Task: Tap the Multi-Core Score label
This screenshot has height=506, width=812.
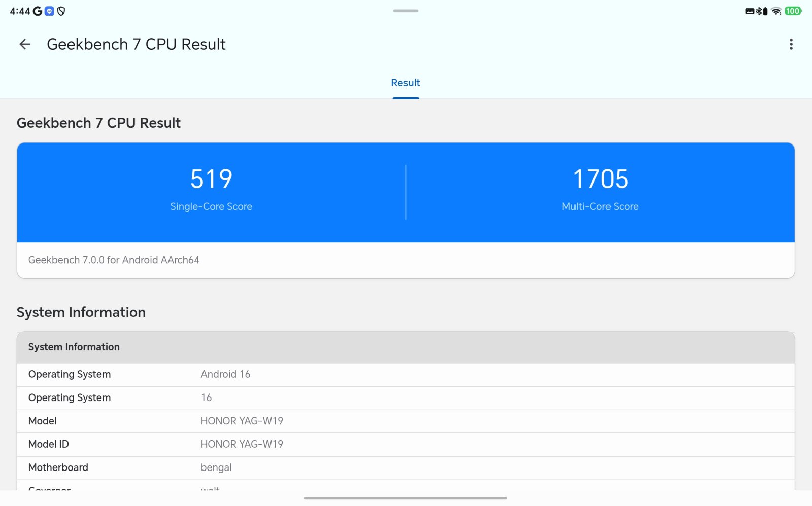Action: click(x=600, y=206)
